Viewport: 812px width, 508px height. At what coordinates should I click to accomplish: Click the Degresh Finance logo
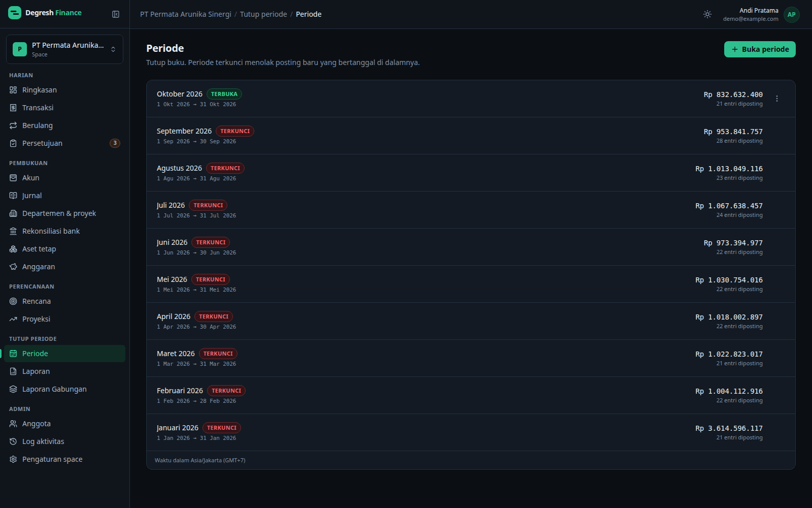point(45,13)
